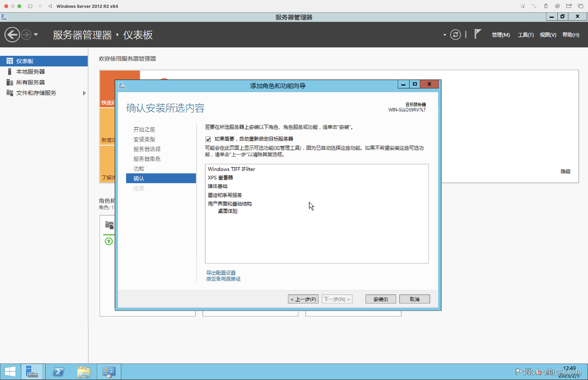The image size is (588, 380).
Task: Click the brightness icon in VM toolbar
Action: (x=523, y=6)
